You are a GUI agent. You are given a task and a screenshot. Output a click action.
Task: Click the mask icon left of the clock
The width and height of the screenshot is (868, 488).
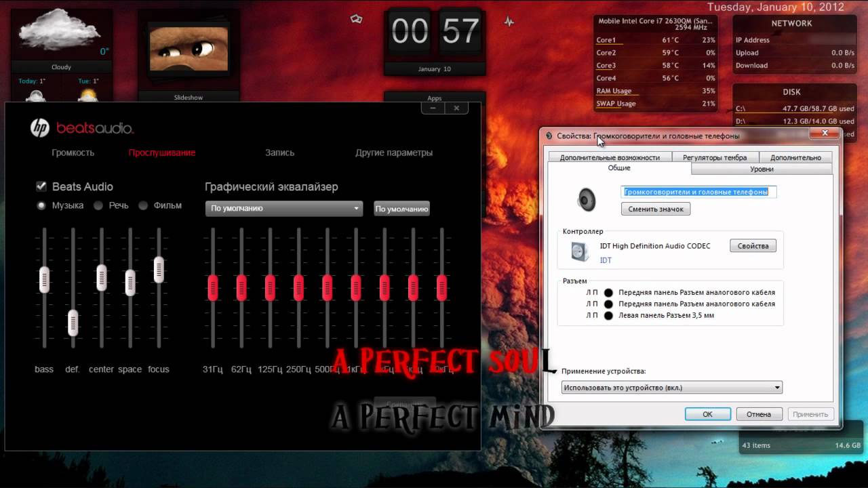click(357, 20)
